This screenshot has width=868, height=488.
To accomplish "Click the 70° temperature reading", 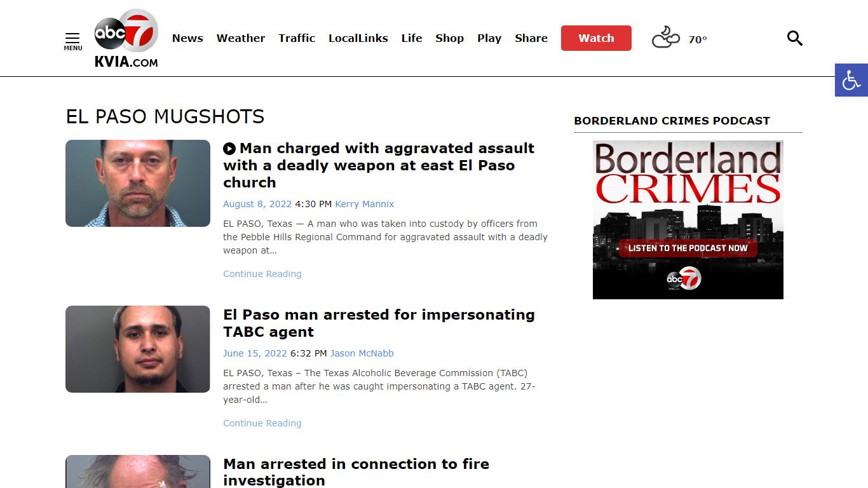I will 698,39.
